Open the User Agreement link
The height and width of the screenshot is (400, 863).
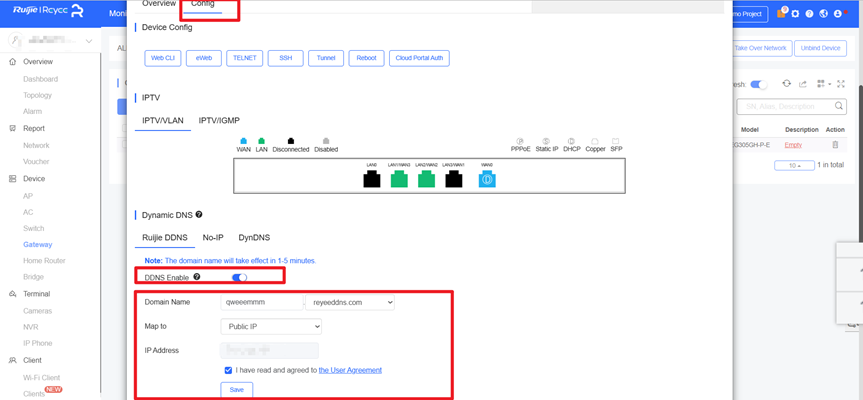(350, 370)
